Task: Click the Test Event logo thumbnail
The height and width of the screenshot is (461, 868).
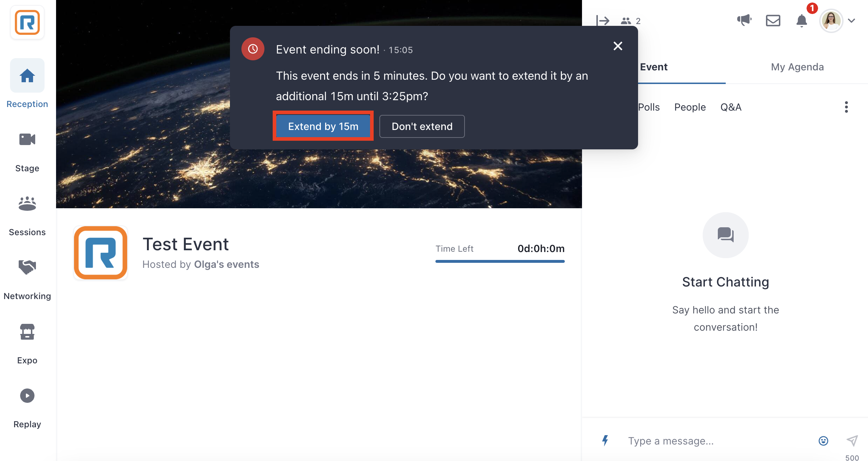Action: point(101,253)
